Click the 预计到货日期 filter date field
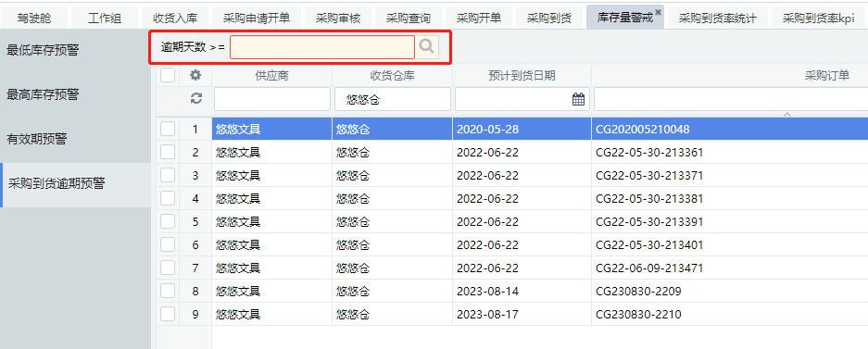This screenshot has height=349, width=868. 522,99
